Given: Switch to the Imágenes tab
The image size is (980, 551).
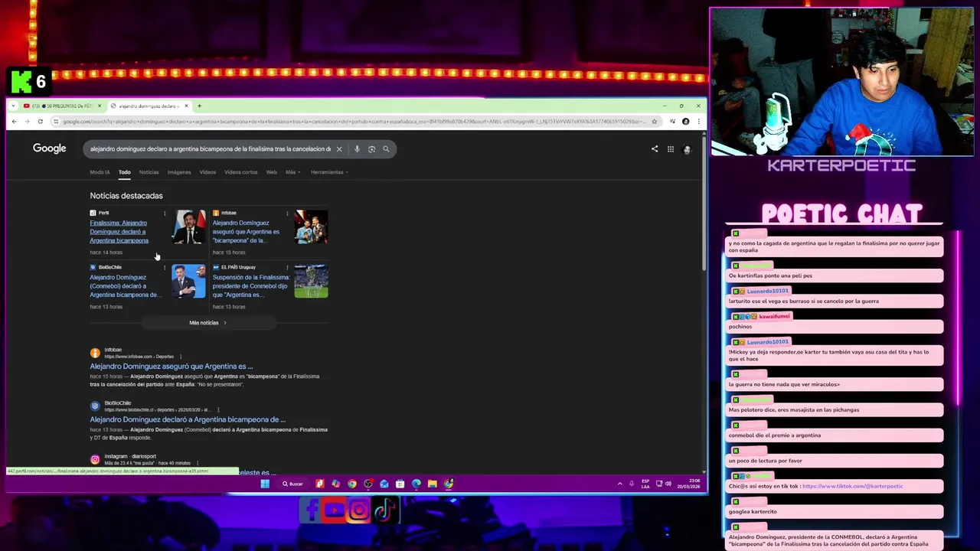Looking at the screenshot, I should pos(179,172).
